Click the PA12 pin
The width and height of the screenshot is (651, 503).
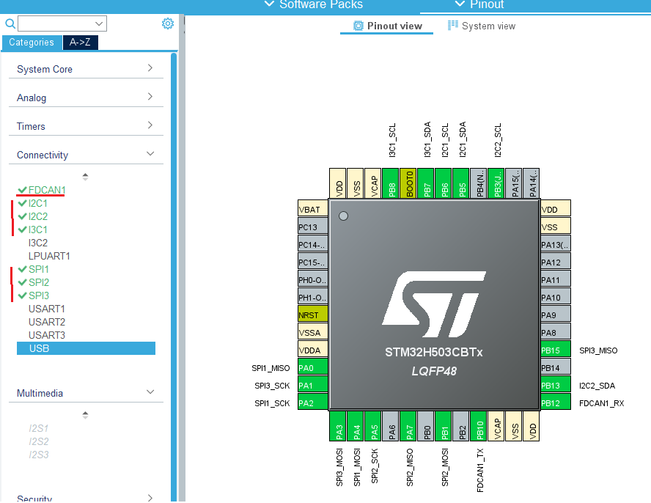556,262
